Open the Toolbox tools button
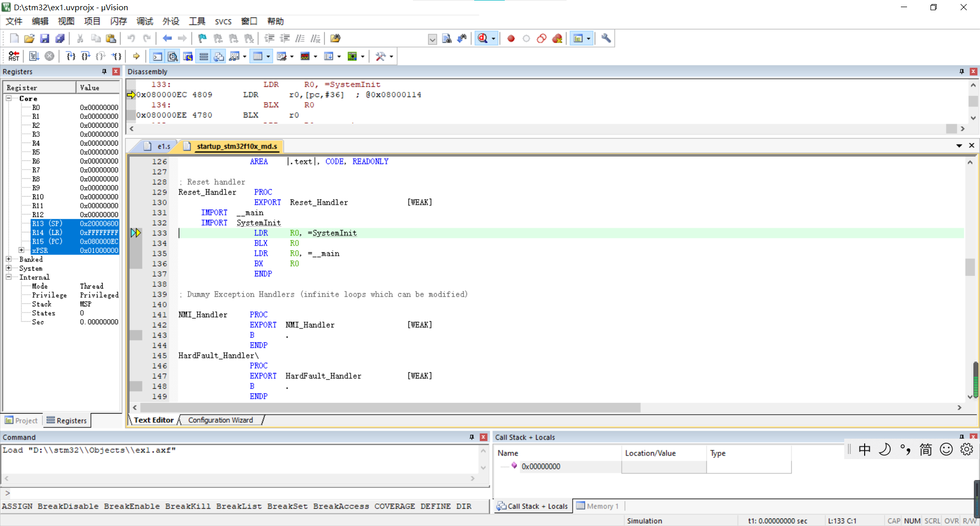 click(x=381, y=56)
